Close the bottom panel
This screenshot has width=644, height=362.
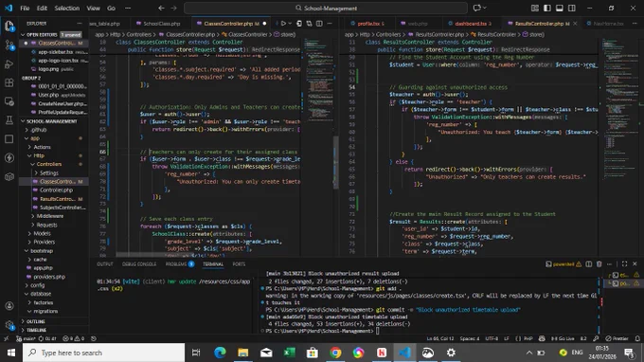(635, 263)
